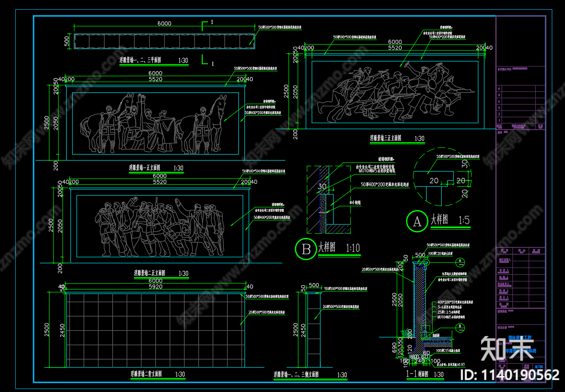Click the running soldiers relief on wall three
Viewport: 565px width, 392px height.
tap(395, 92)
